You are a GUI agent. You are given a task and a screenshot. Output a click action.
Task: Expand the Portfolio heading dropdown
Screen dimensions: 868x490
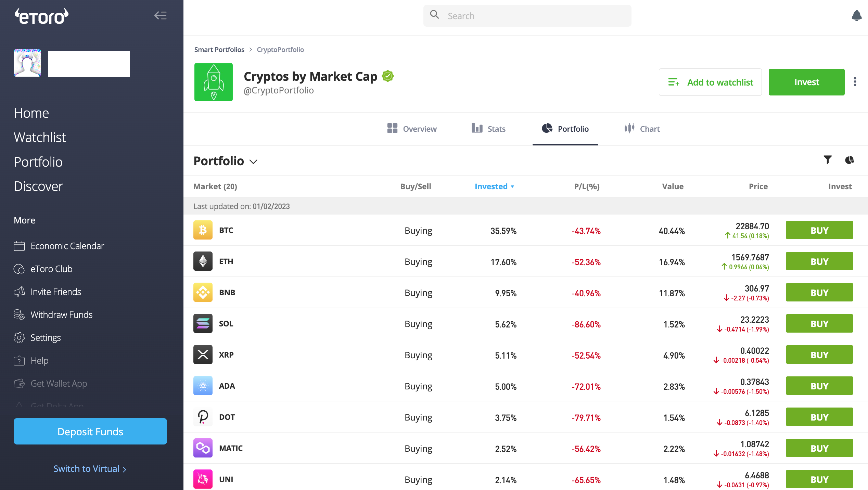pos(253,162)
